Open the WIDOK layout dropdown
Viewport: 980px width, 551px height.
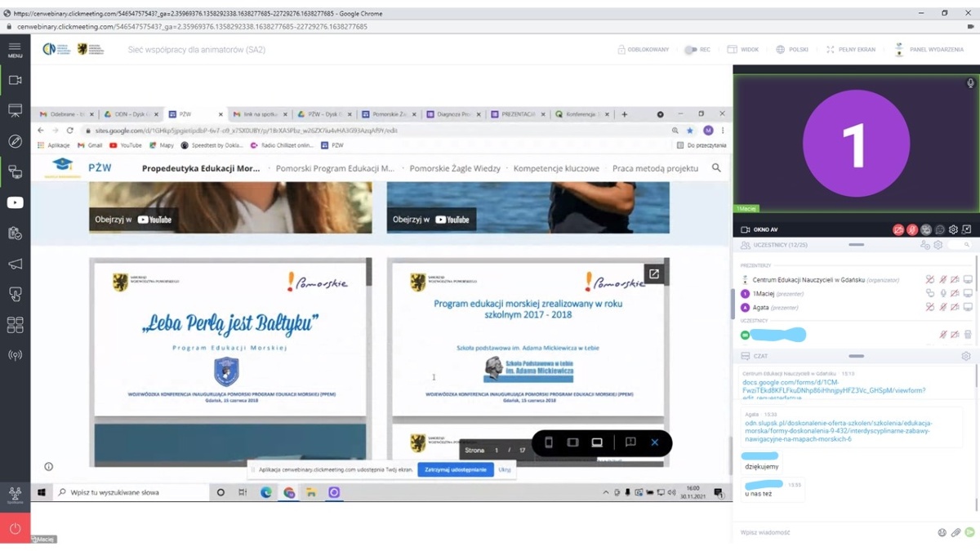click(742, 50)
